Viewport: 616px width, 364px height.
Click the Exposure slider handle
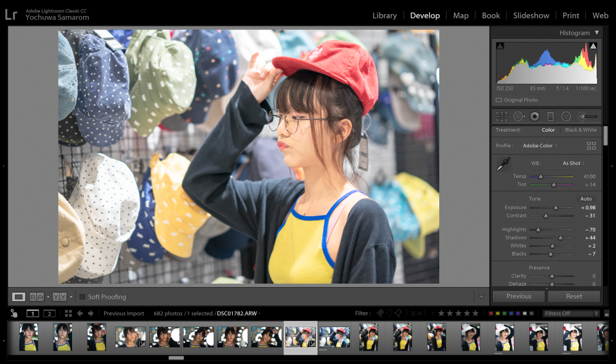tap(556, 208)
